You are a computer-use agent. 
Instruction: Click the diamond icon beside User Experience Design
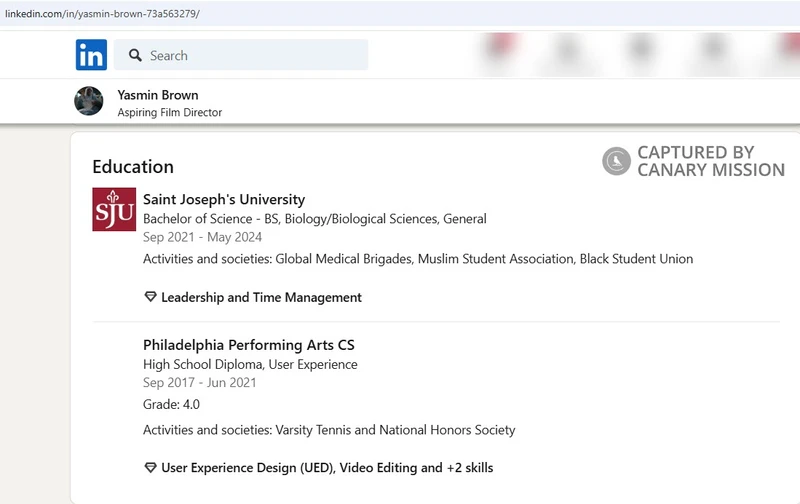pyautogui.click(x=150, y=467)
